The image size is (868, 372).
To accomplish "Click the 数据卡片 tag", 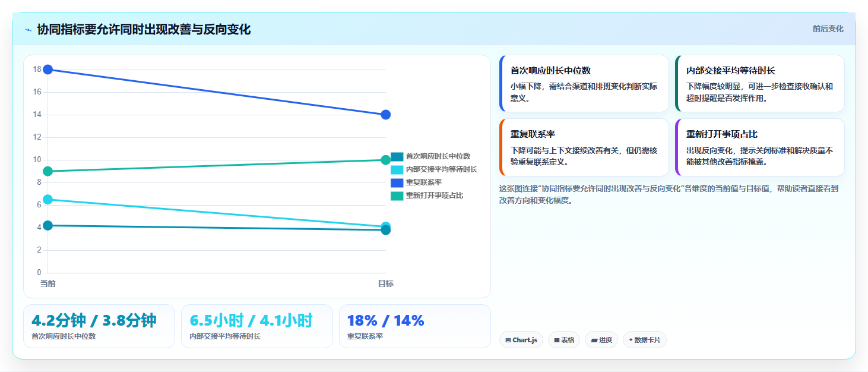I will pos(645,340).
